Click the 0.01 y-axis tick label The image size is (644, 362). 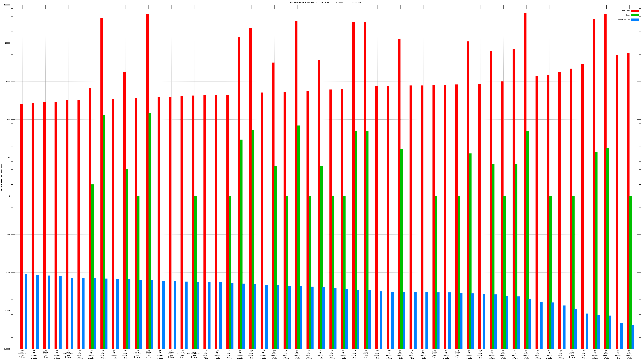pos(8,273)
